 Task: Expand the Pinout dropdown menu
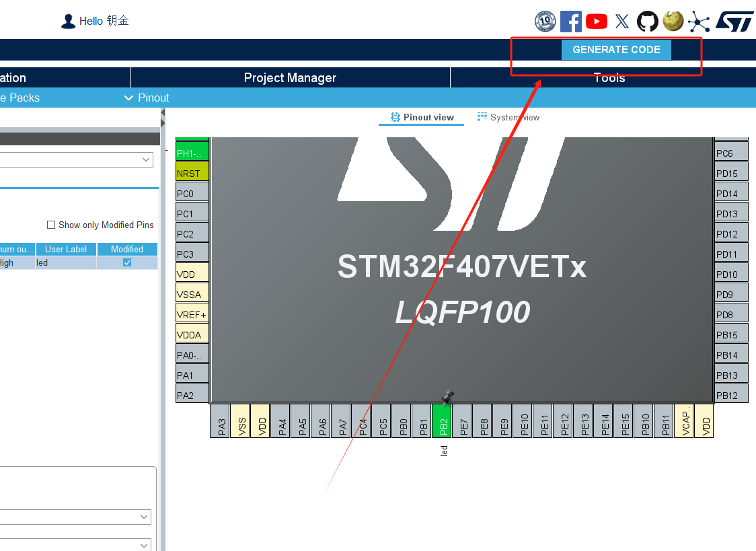147,98
